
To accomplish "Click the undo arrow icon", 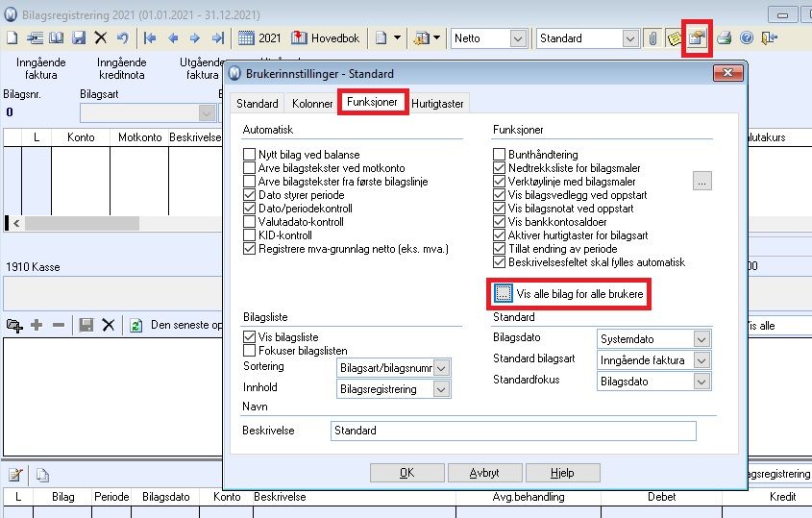I will (122, 37).
